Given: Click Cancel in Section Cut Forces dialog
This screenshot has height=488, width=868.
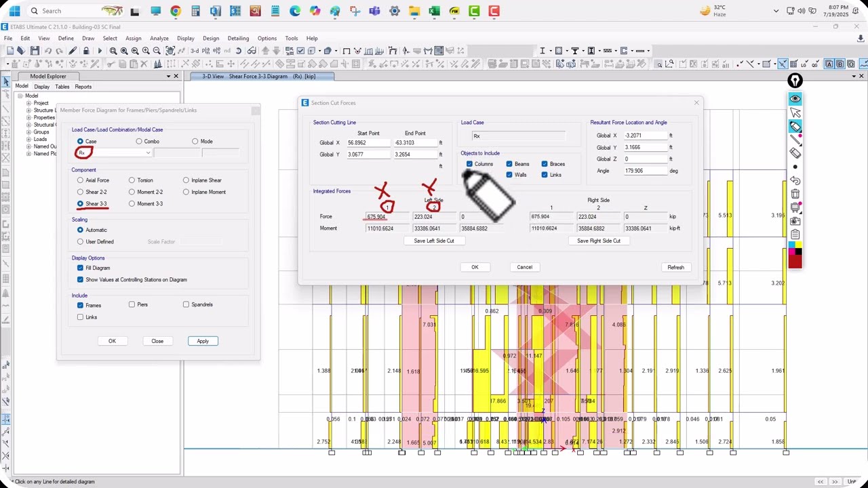Looking at the screenshot, I should [524, 267].
